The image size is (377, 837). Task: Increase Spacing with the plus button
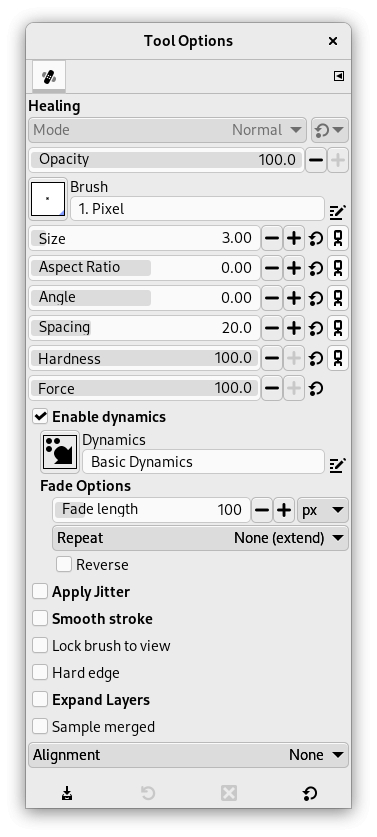click(x=294, y=328)
